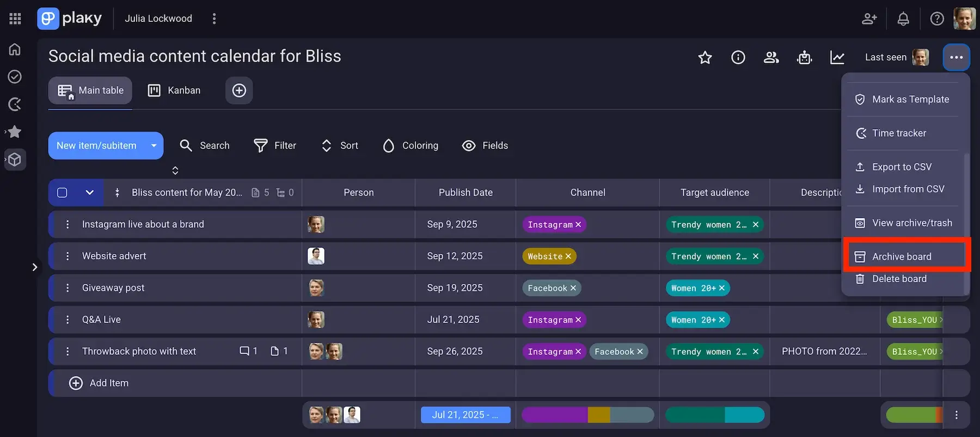Open the Coloring option

[411, 145]
